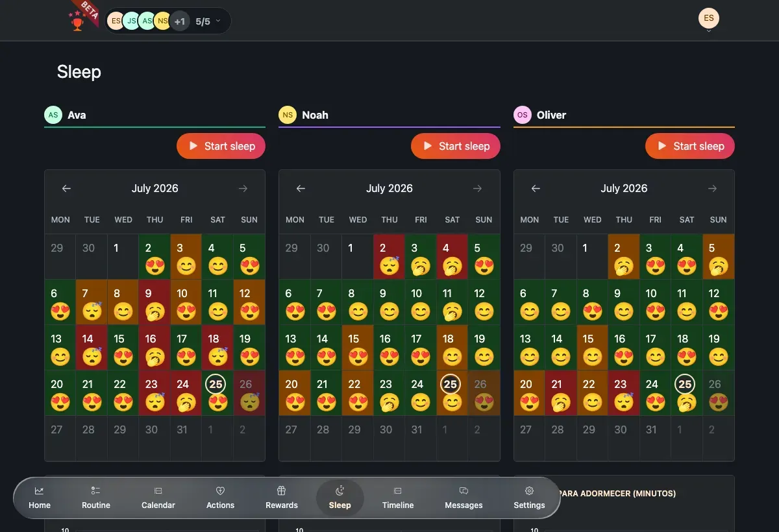Open July 20 in Noah's calendar
The image size is (779, 532).
[295, 393]
